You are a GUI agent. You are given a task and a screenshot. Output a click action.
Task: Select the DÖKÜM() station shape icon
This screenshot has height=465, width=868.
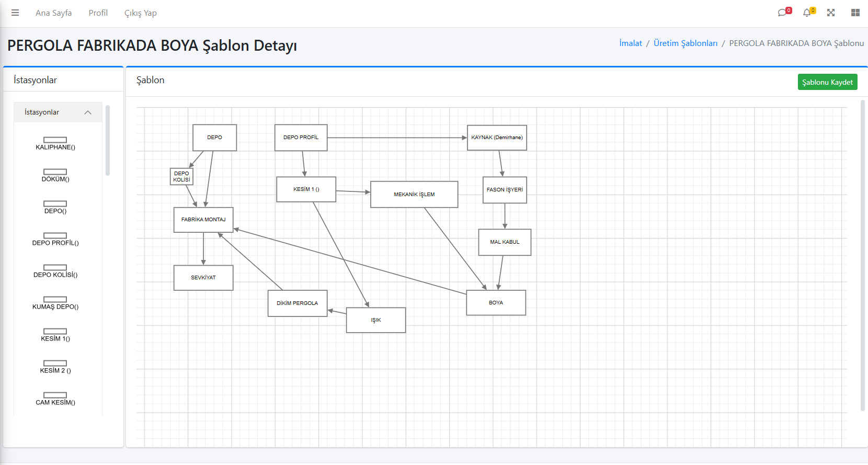(x=55, y=172)
